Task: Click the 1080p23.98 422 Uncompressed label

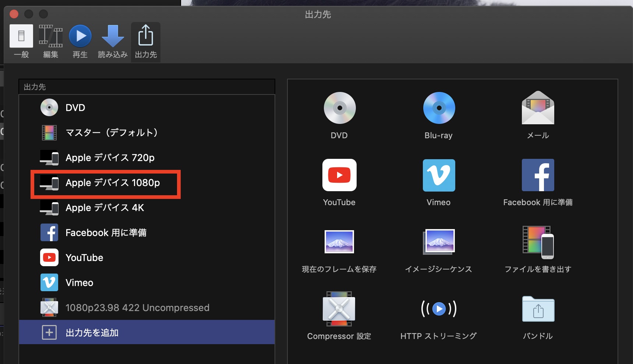Action: coord(137,308)
